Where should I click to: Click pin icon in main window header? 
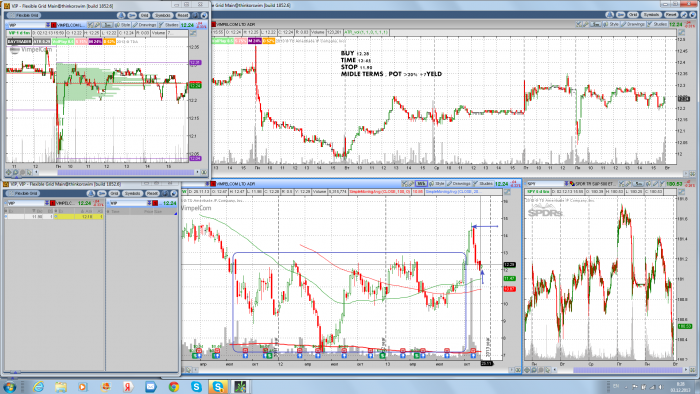[684, 15]
